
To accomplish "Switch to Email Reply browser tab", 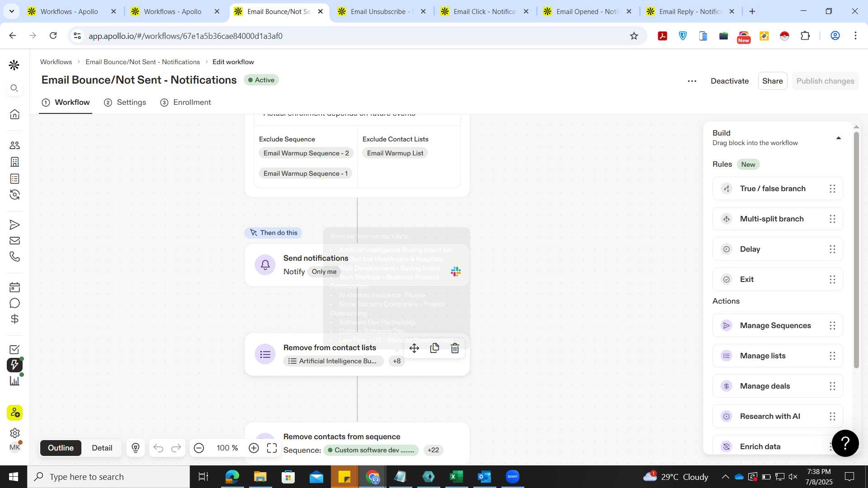I will tap(690, 11).
